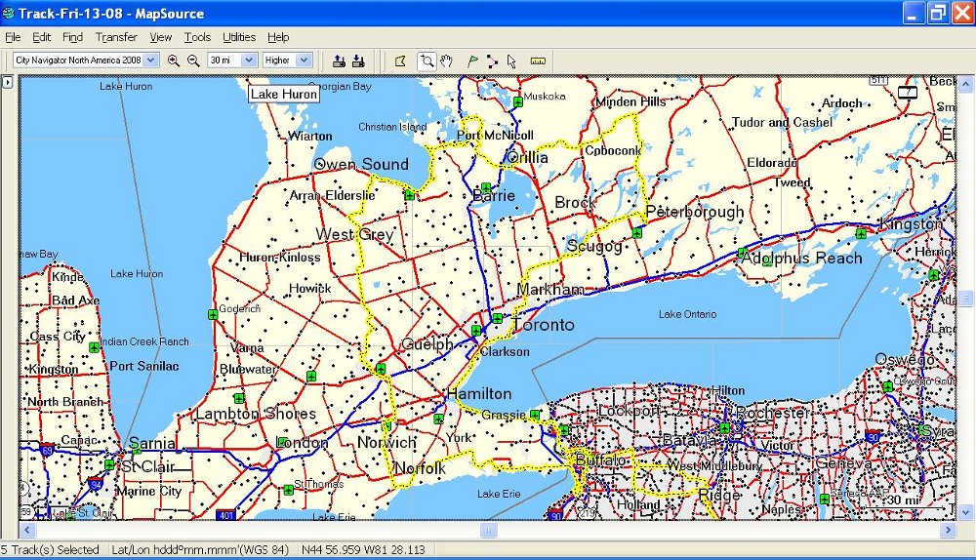Click the Zoom Out magnifier icon
The image size is (976, 560).
click(193, 60)
